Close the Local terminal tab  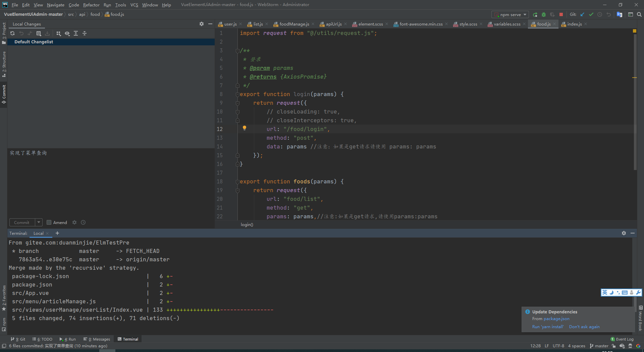tap(47, 233)
